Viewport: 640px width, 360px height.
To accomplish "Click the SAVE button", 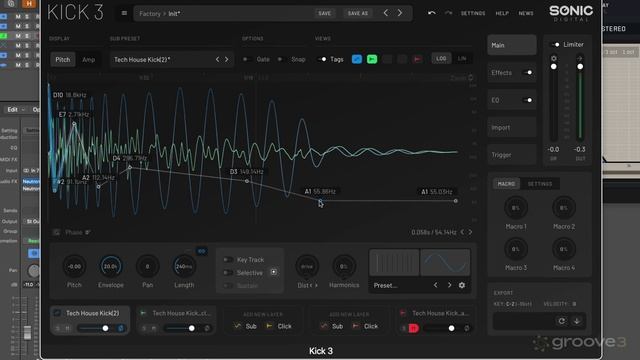I will (x=325, y=13).
